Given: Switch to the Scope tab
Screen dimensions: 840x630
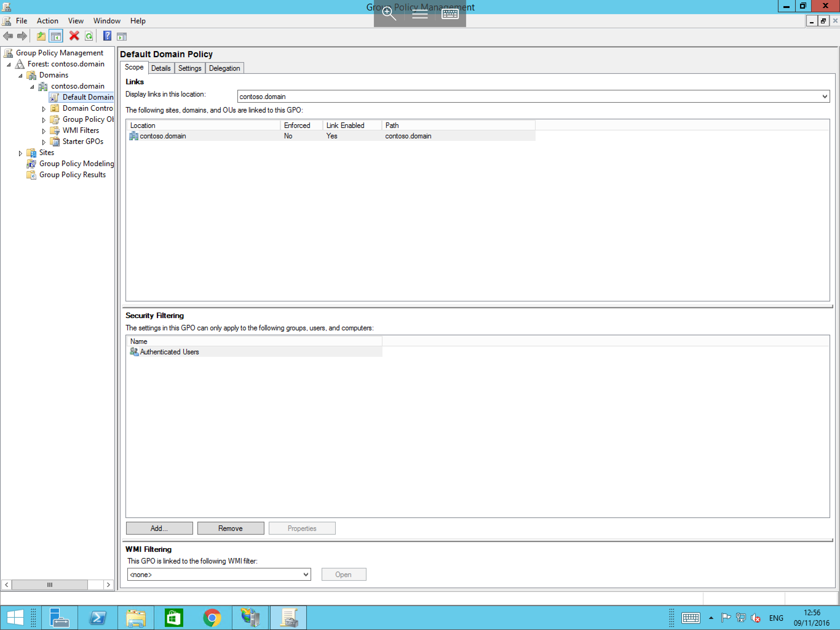Looking at the screenshot, I should pos(134,67).
